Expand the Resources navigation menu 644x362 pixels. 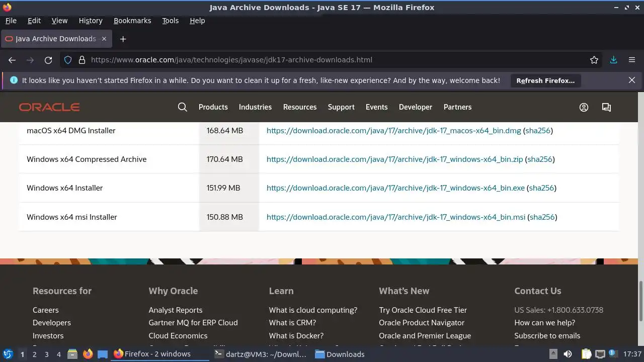[300, 107]
